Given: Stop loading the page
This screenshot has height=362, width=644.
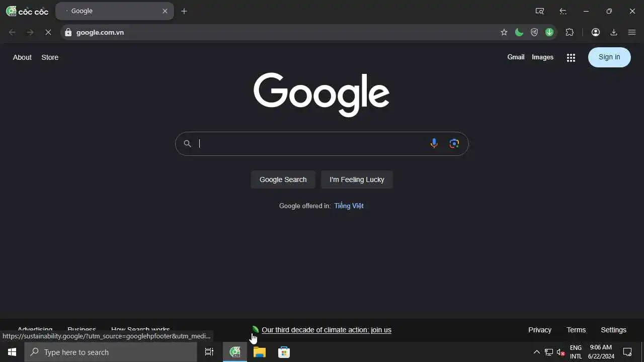Looking at the screenshot, I should pos(48,32).
